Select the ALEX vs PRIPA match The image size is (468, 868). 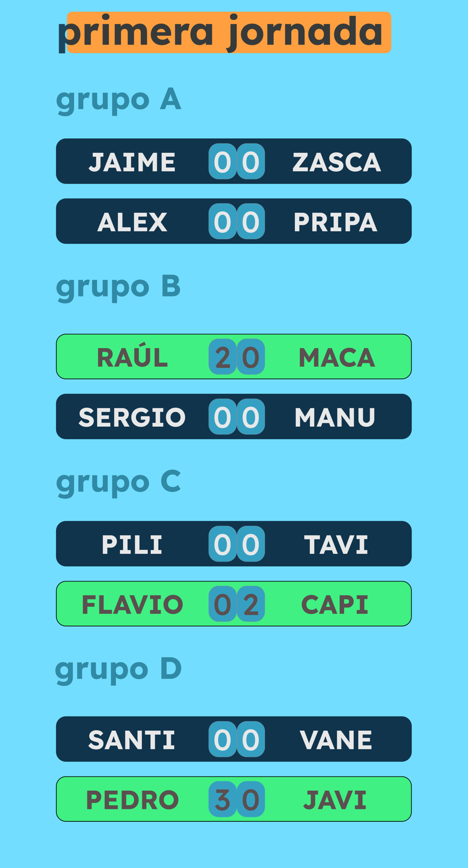(x=234, y=221)
